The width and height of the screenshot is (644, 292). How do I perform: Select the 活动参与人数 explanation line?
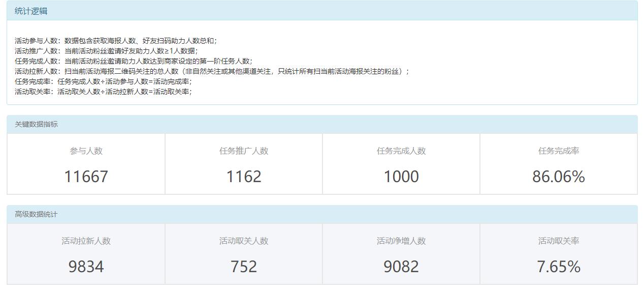click(116, 41)
